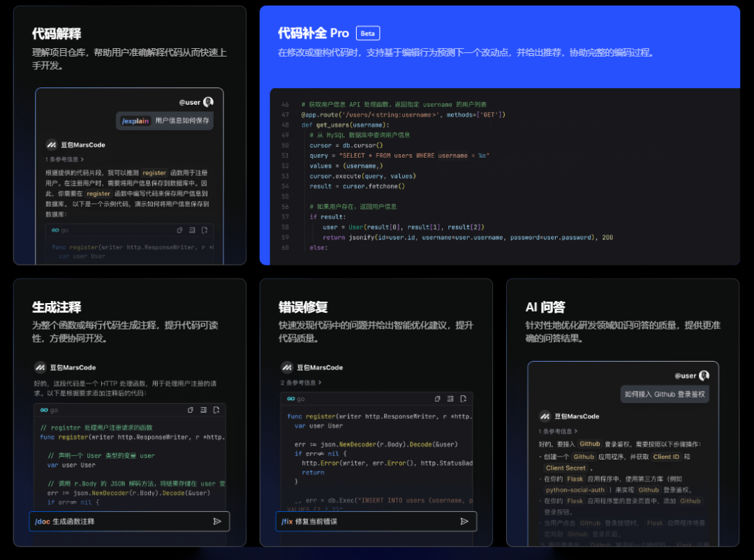Insert code icon in 代码解释 code block
The width and height of the screenshot is (754, 560).
point(192,230)
